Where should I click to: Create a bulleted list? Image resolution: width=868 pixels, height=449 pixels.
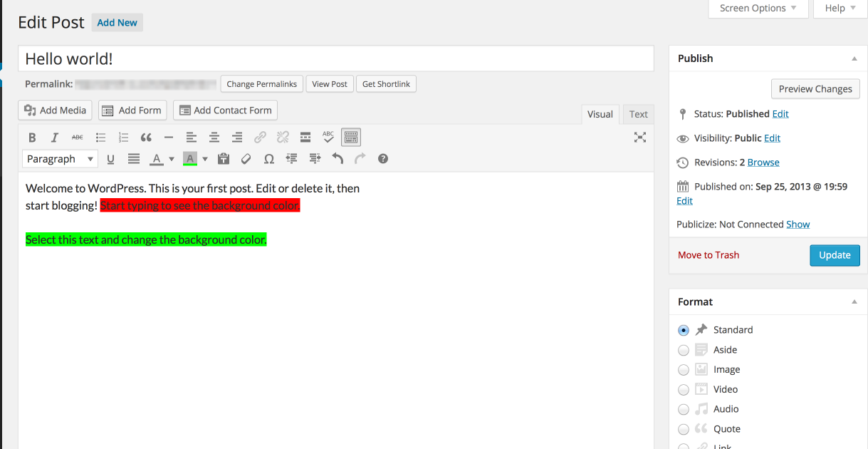pyautogui.click(x=100, y=138)
